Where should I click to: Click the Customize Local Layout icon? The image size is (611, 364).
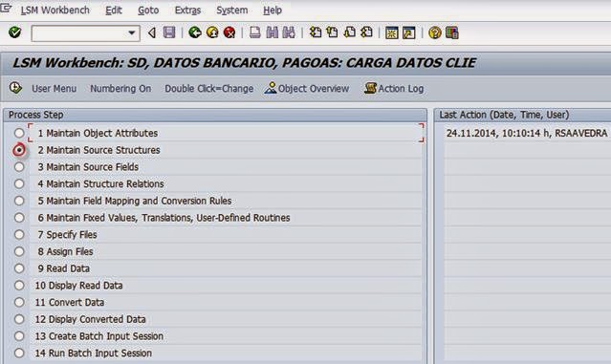tap(452, 32)
